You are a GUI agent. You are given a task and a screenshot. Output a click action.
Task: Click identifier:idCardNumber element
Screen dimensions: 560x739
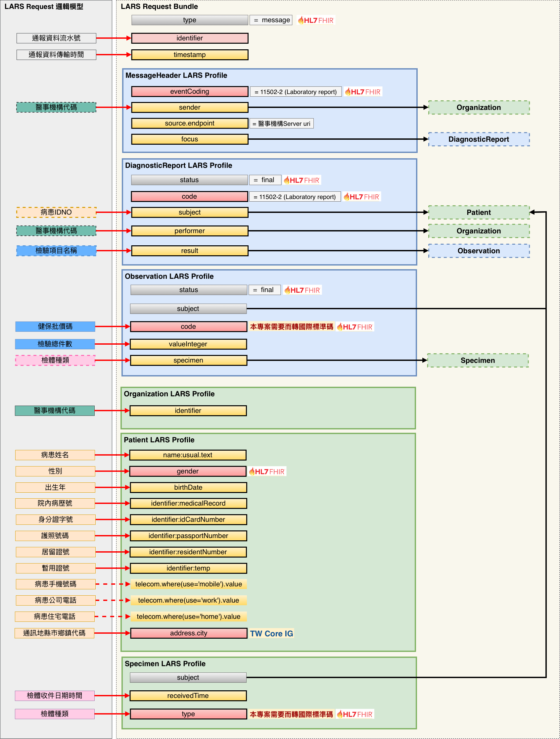pos(188,520)
